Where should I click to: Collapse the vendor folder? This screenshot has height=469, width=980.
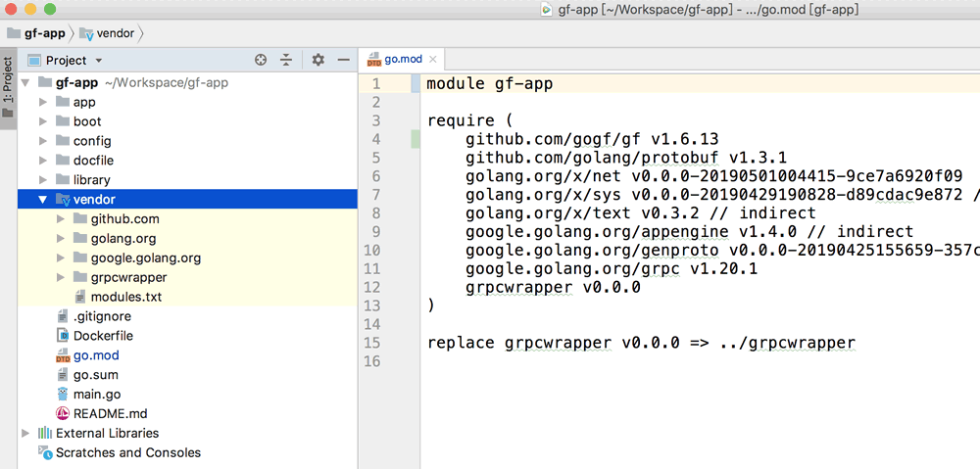tap(42, 199)
